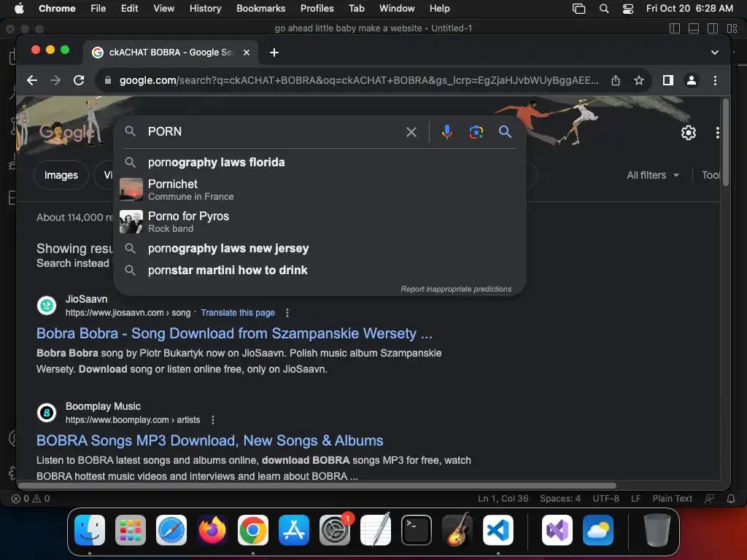The height and width of the screenshot is (560, 747).
Task: Open the Profiles menu
Action: 317,8
